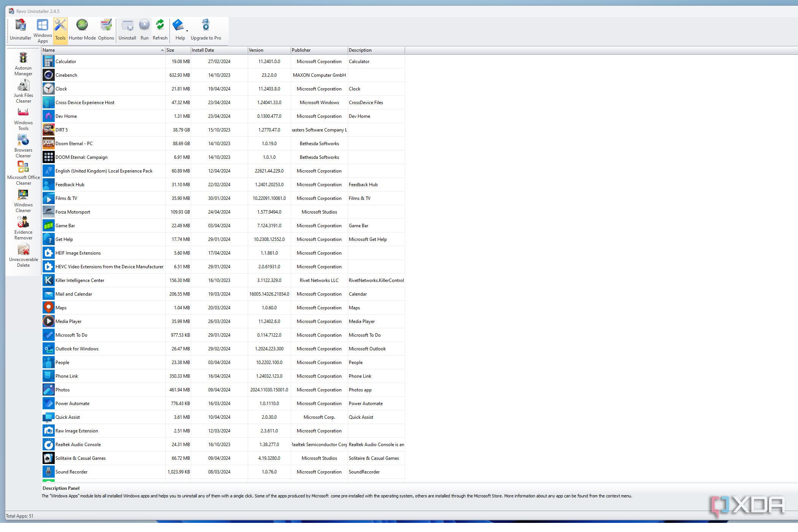Select the Game Bar icon
This screenshot has width=798, height=532.
[x=48, y=226]
